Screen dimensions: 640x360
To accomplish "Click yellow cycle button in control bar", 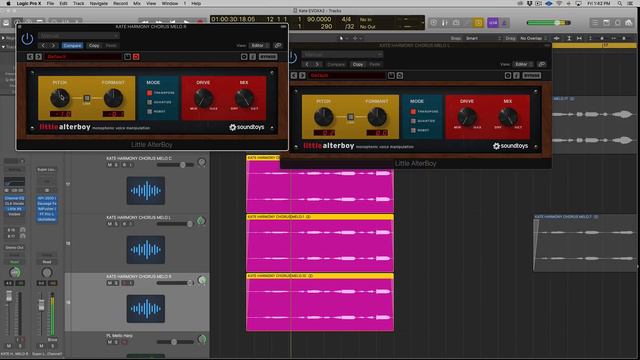I will pyautogui.click(x=478, y=23).
